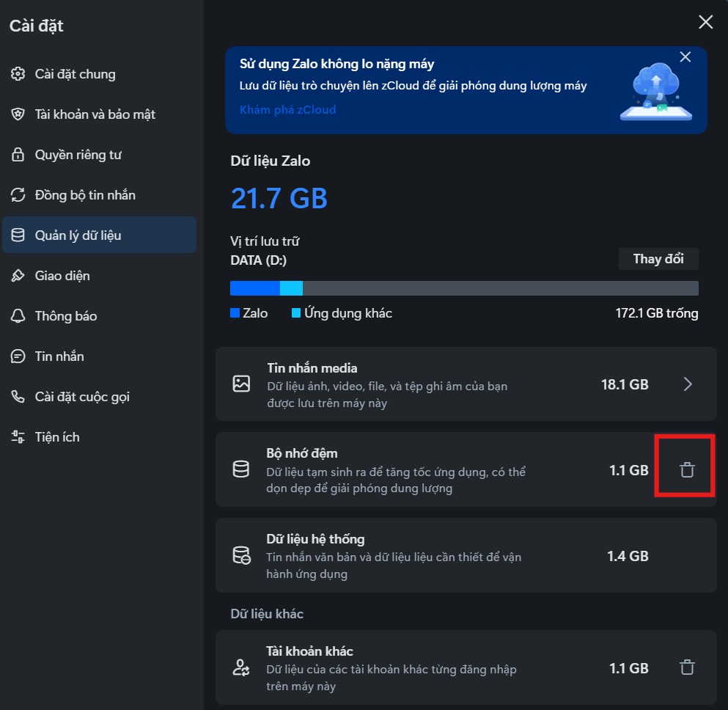Click the 1.4 GB system data value
Image resolution: width=728 pixels, height=710 pixels.
[x=628, y=555]
